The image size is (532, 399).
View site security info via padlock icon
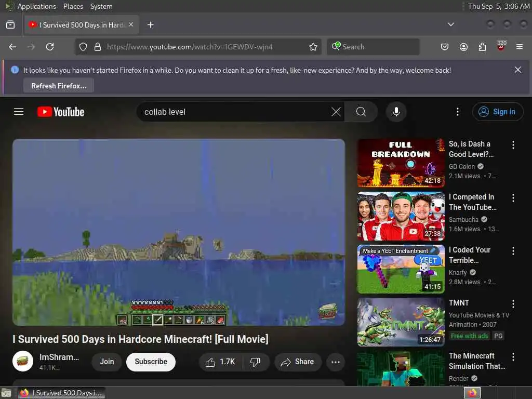[98, 47]
